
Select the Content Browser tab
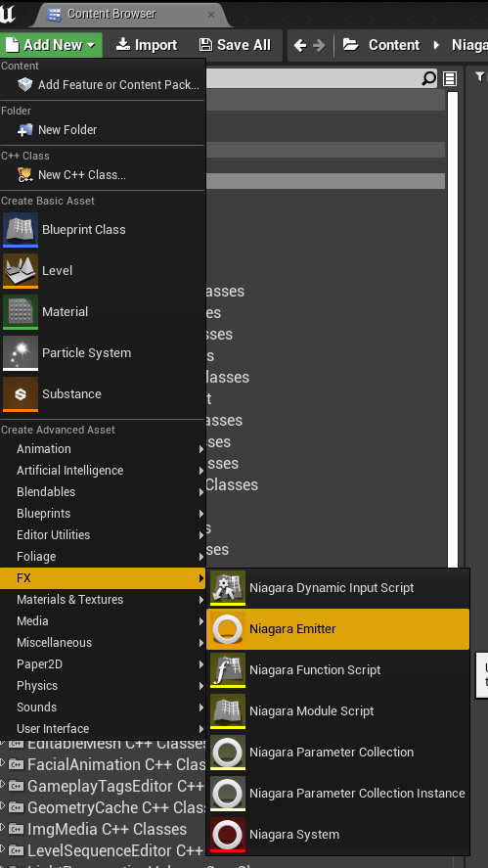130,14
